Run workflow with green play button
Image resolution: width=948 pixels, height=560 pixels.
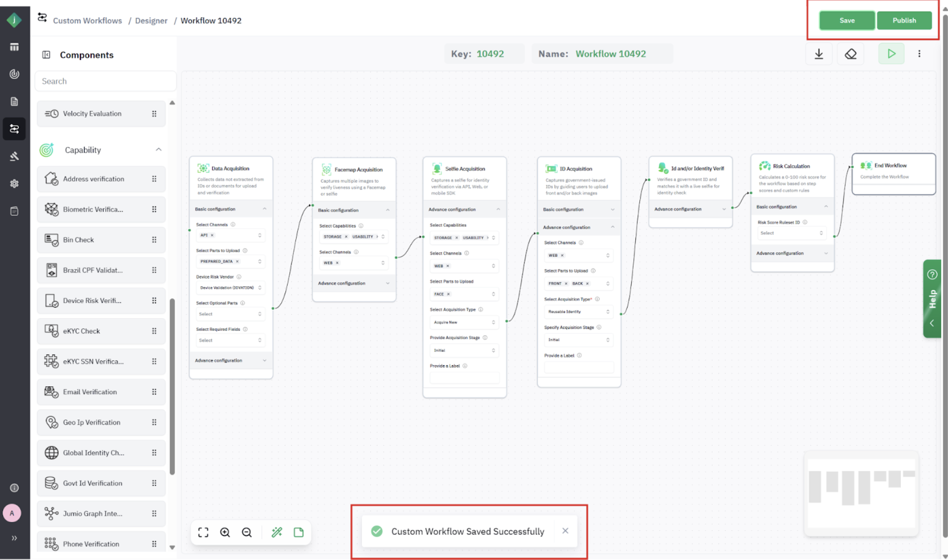coord(891,54)
